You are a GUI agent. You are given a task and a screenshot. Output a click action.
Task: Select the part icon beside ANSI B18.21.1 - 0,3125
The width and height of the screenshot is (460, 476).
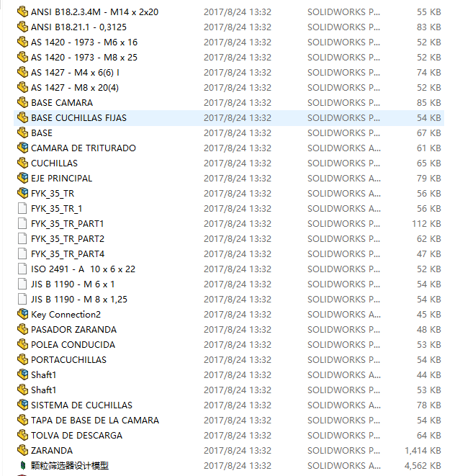[22, 27]
